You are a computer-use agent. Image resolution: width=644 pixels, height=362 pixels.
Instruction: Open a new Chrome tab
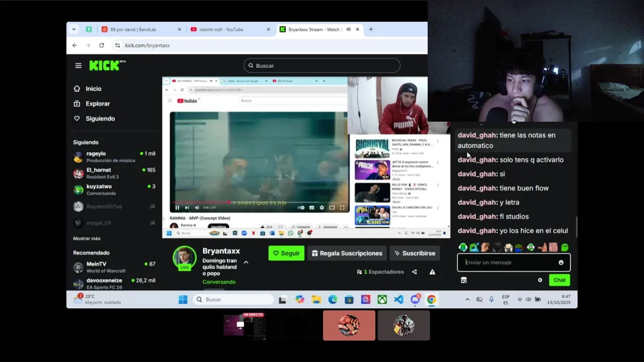tap(371, 30)
